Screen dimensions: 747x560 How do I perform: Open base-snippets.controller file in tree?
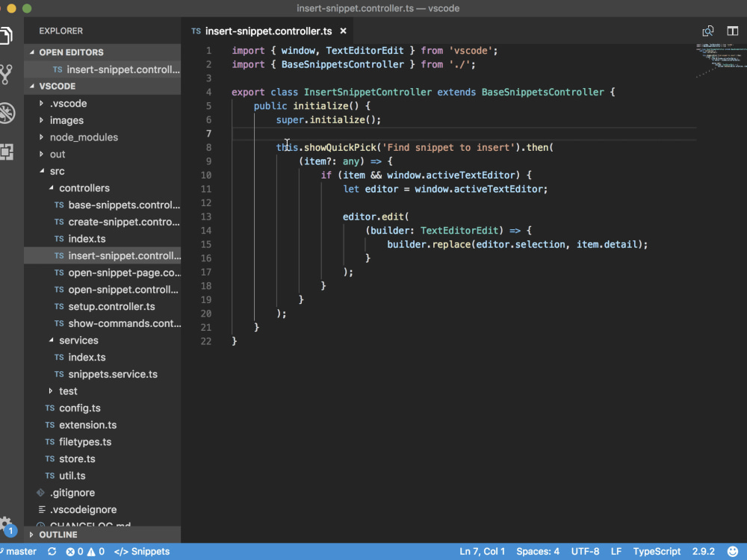tap(102, 205)
